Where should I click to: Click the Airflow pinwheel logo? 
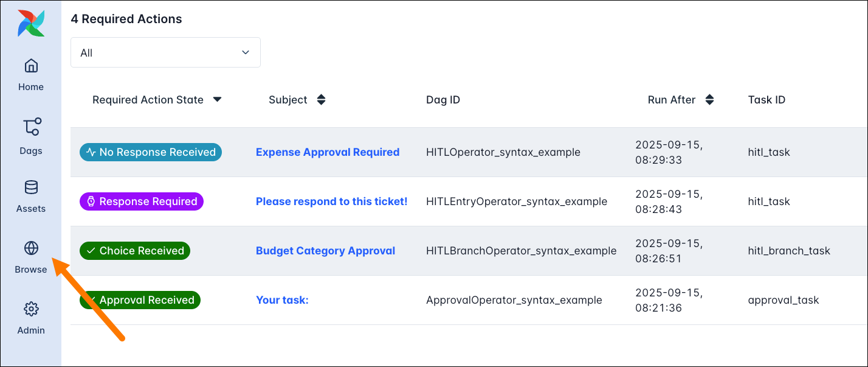coord(30,23)
